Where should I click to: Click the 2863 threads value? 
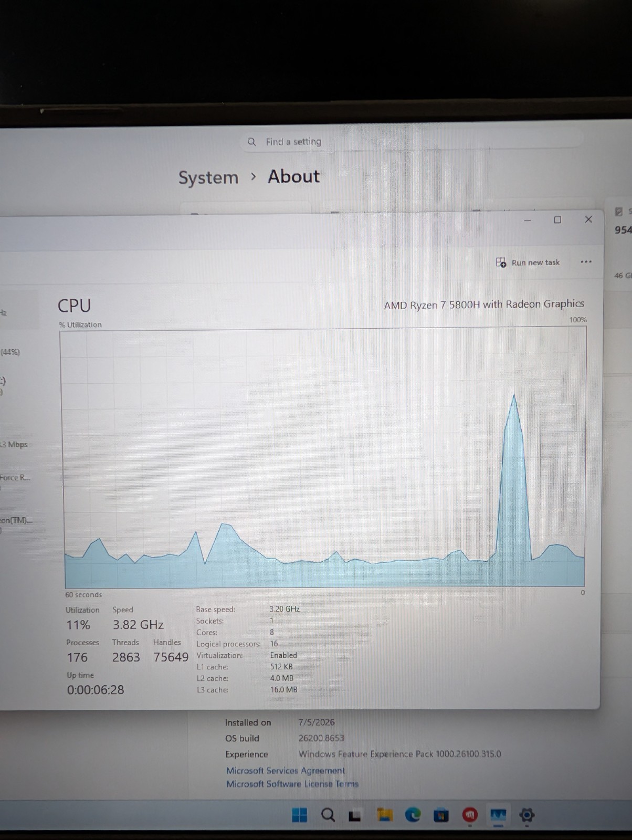point(126,657)
